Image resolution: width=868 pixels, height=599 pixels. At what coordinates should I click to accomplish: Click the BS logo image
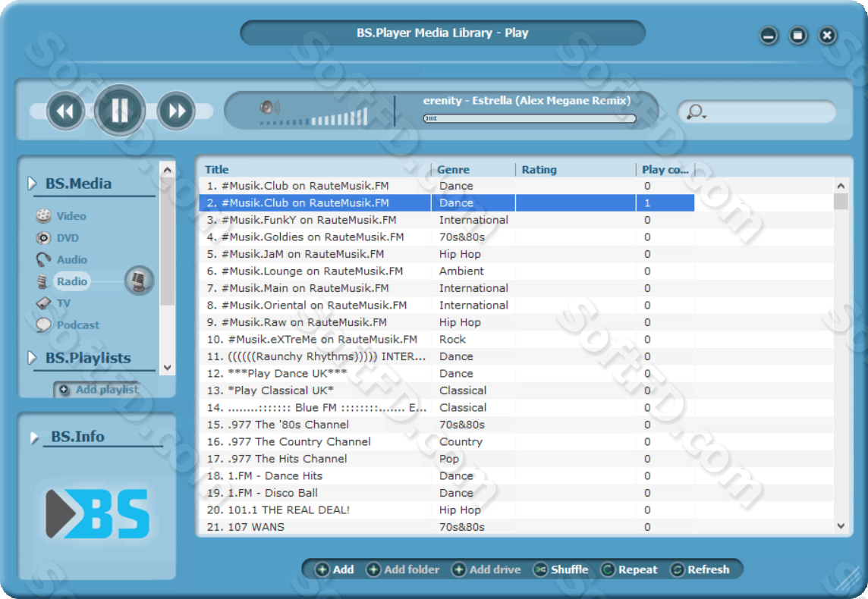(x=97, y=514)
